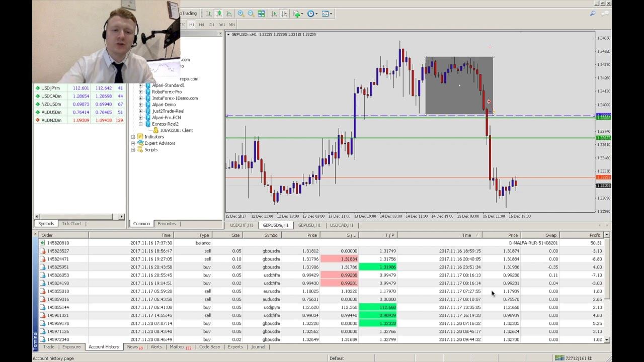Open the indicators dropdown arrow in toolbar

coord(303,14)
